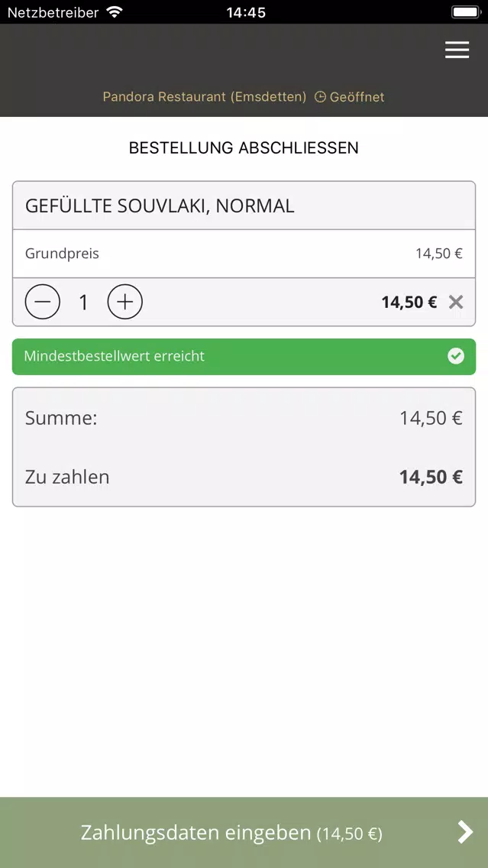Increase souvlaki quantity with plus button
Screen dimensions: 488x868
pos(125,302)
